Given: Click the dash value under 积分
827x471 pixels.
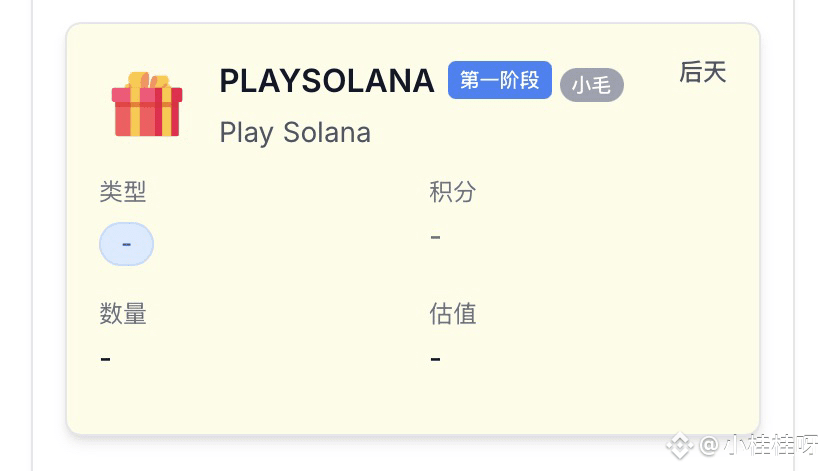Looking at the screenshot, I should coord(435,237).
